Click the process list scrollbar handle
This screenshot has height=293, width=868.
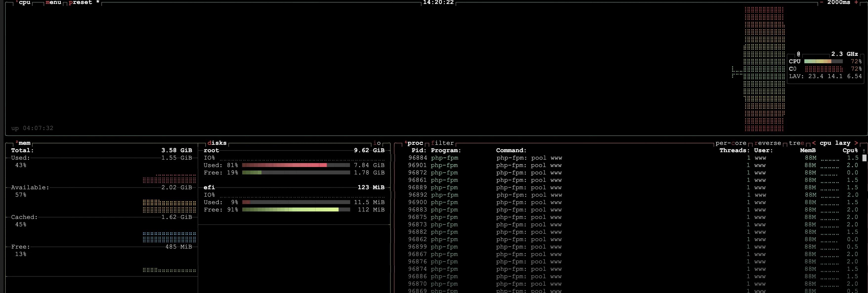click(864, 158)
